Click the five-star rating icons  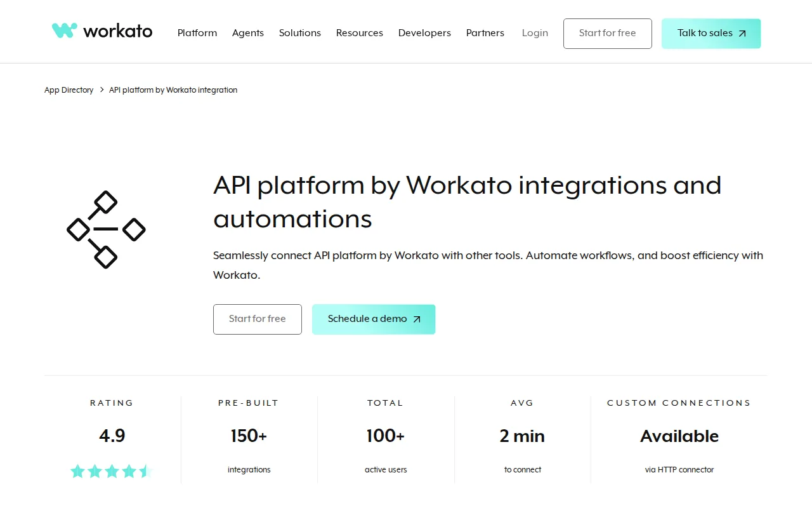coord(112,471)
